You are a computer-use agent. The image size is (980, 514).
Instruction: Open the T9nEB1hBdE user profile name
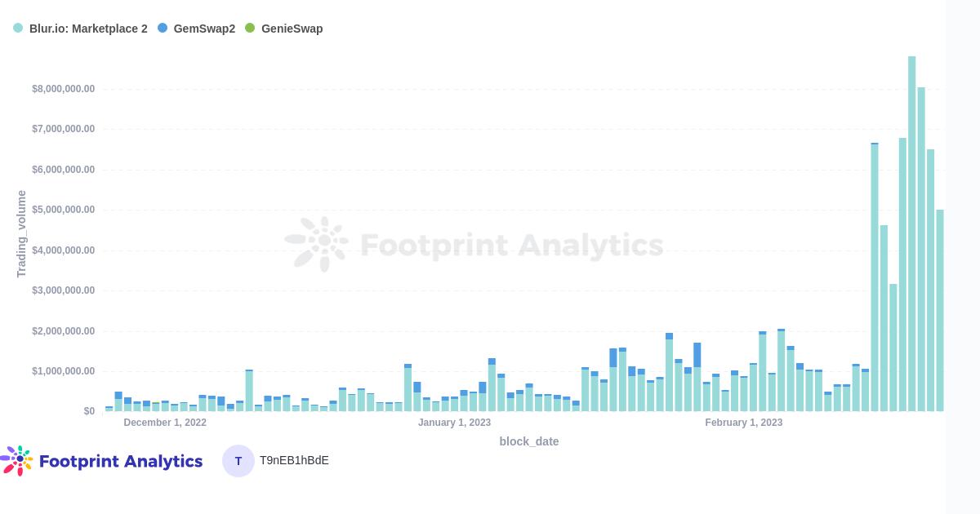pos(294,461)
